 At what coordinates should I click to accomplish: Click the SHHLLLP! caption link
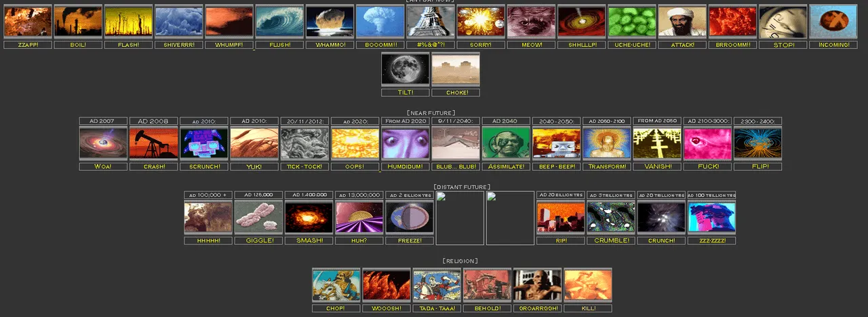tap(582, 45)
